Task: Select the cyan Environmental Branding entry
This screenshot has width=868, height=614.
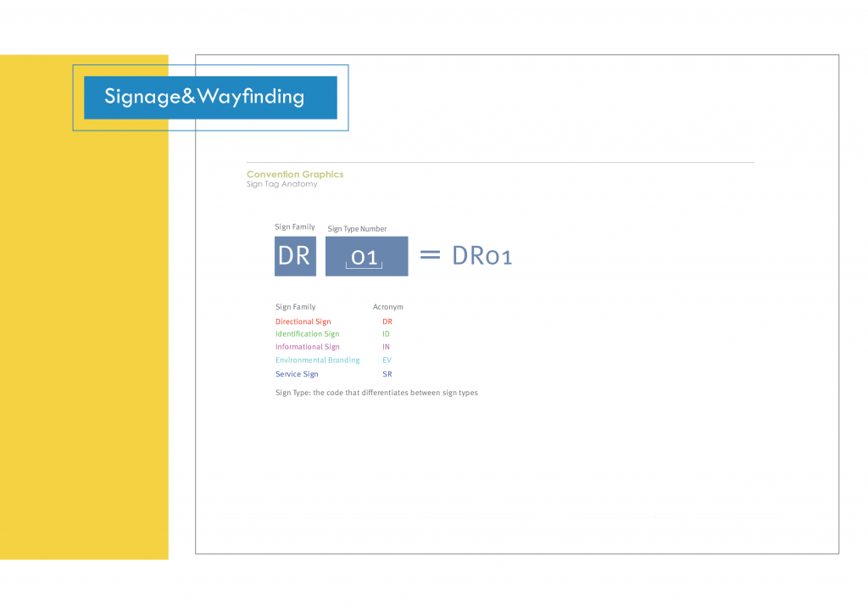Action: [317, 360]
